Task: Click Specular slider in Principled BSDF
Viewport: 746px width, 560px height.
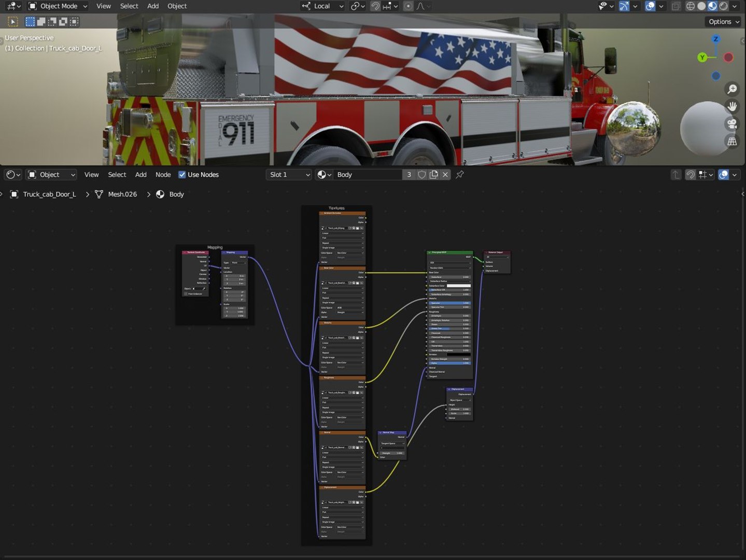Action: tap(449, 303)
